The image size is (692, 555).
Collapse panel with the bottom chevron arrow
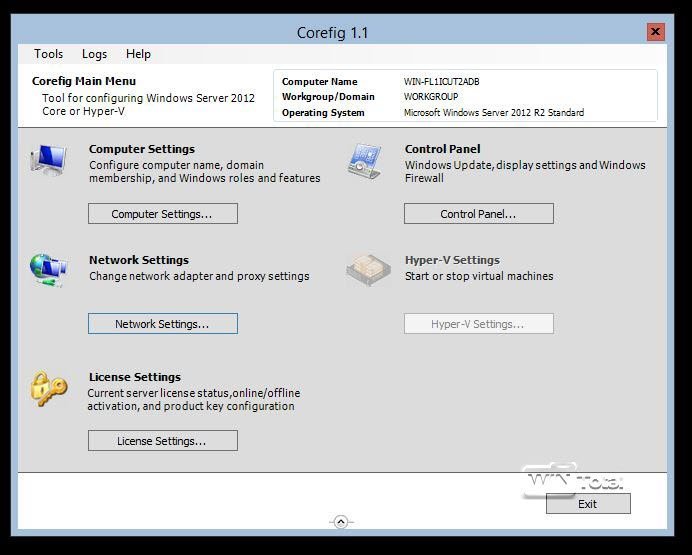[341, 522]
